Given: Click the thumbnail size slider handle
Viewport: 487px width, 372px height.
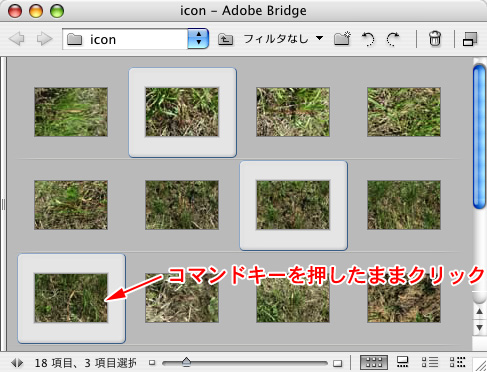Looking at the screenshot, I should tap(186, 361).
